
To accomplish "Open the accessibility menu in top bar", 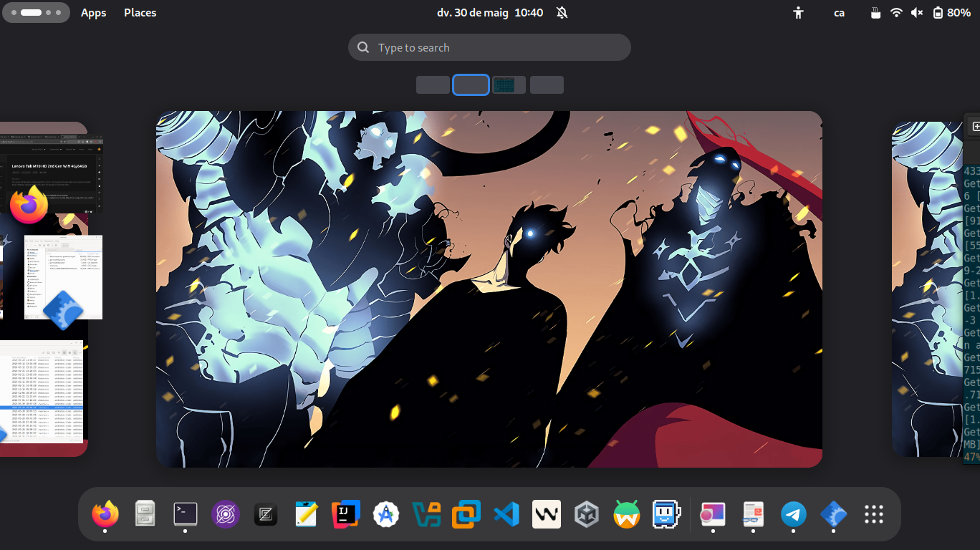I will click(x=799, y=13).
